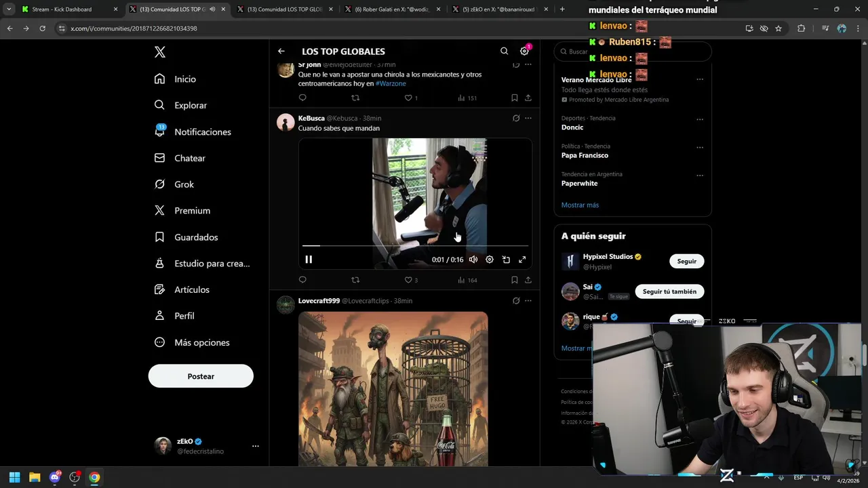
Task: Open the Doncic trend
Action: click(572, 127)
